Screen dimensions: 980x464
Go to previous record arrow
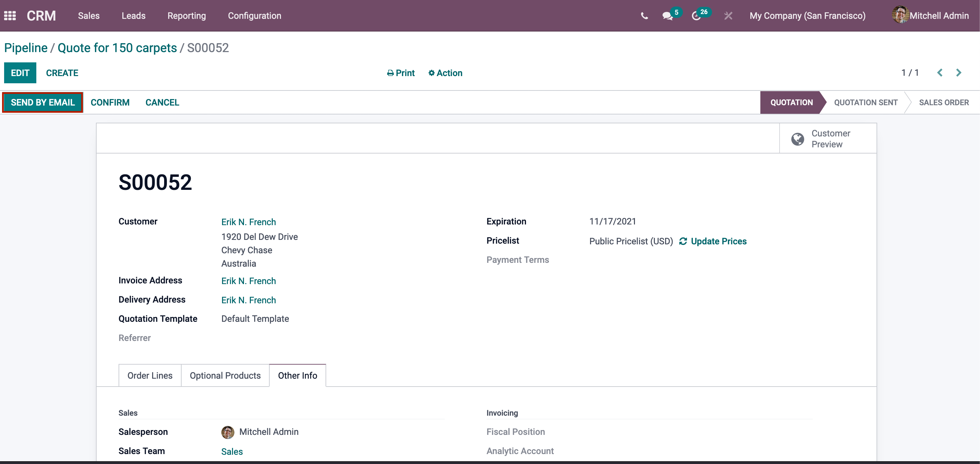coord(939,73)
